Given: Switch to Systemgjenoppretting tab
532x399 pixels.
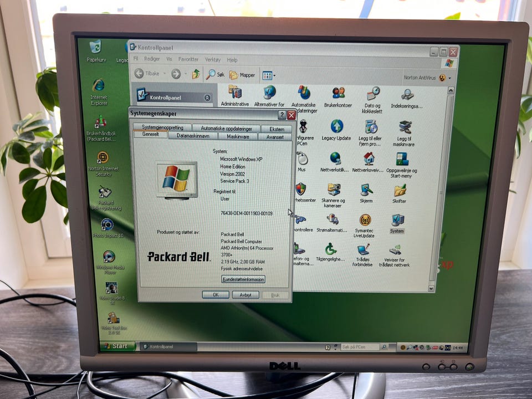Looking at the screenshot, I should (162, 127).
